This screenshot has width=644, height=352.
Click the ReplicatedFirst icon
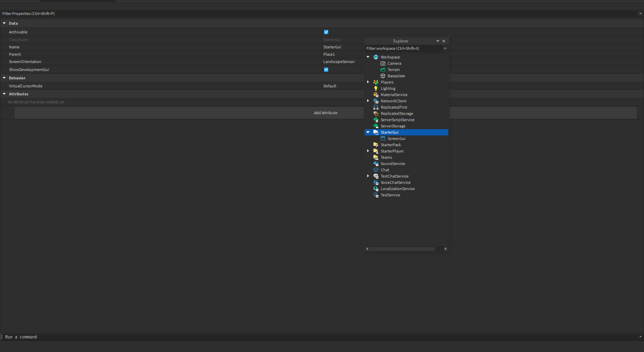(376, 107)
